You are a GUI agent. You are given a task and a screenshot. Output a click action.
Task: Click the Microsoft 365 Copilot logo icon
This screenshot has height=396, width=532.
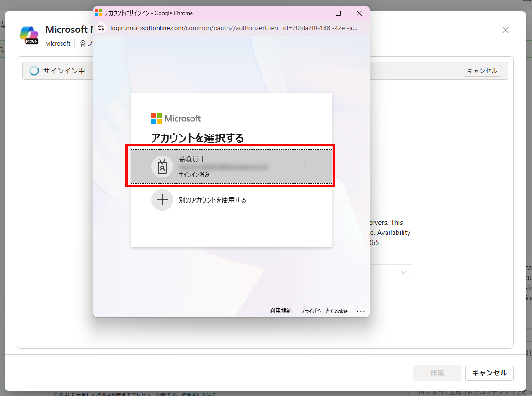(x=29, y=35)
